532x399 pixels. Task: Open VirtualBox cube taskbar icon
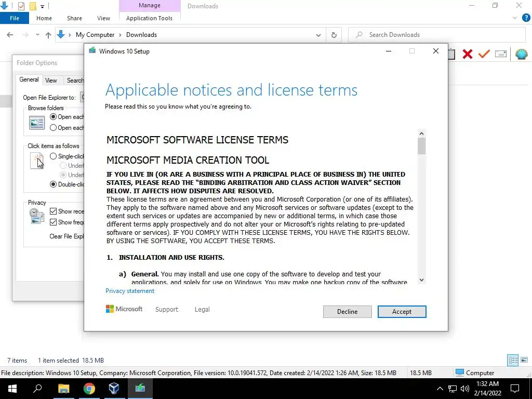point(114,389)
